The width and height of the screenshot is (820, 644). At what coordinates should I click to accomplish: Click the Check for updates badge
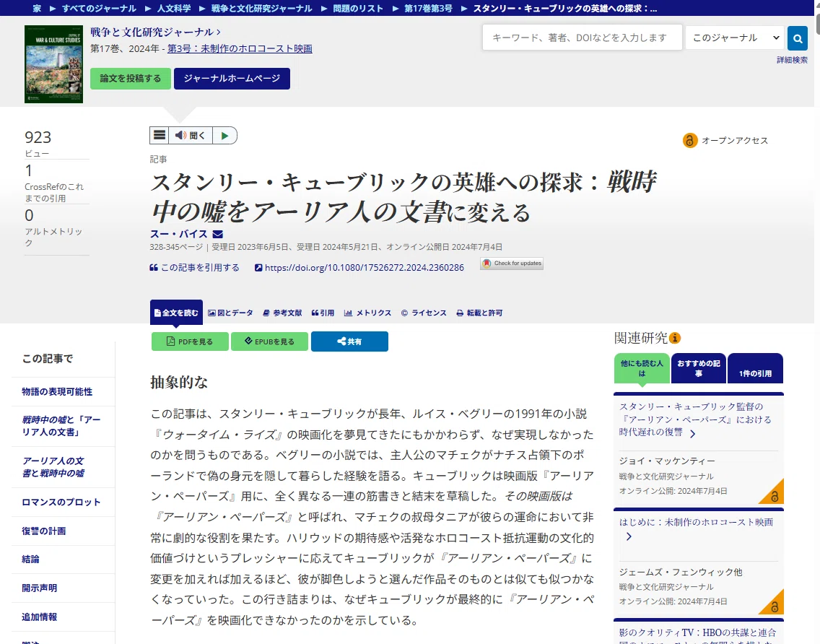click(x=512, y=263)
